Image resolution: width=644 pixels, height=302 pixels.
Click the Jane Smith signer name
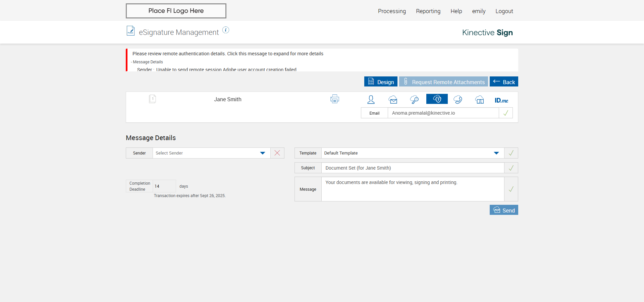228,99
